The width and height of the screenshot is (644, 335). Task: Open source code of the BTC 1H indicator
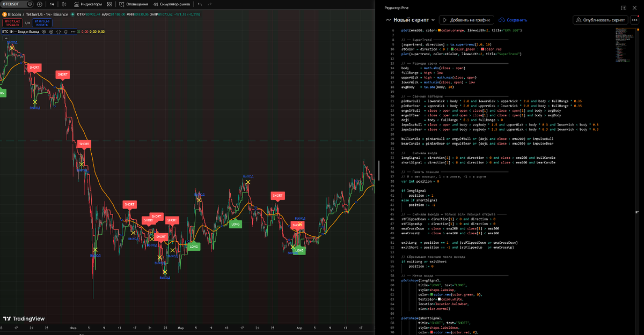coord(58,32)
